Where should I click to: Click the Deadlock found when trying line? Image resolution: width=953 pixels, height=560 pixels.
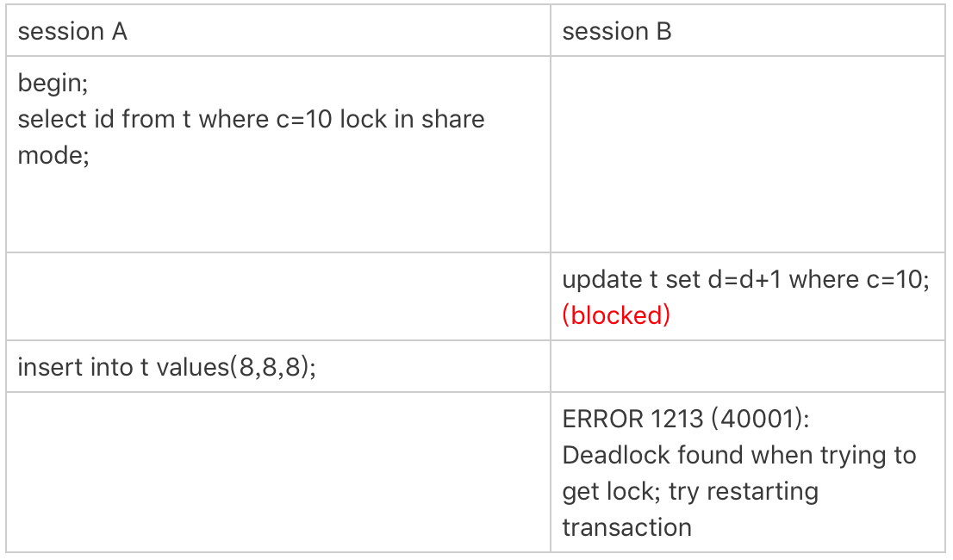(739, 455)
